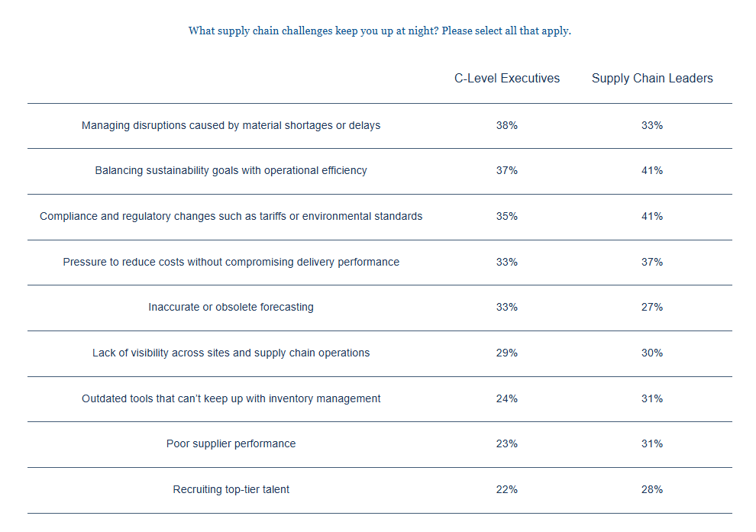This screenshot has height=532, width=756.
Task: Select the C-Level Executives column header
Action: (x=507, y=79)
